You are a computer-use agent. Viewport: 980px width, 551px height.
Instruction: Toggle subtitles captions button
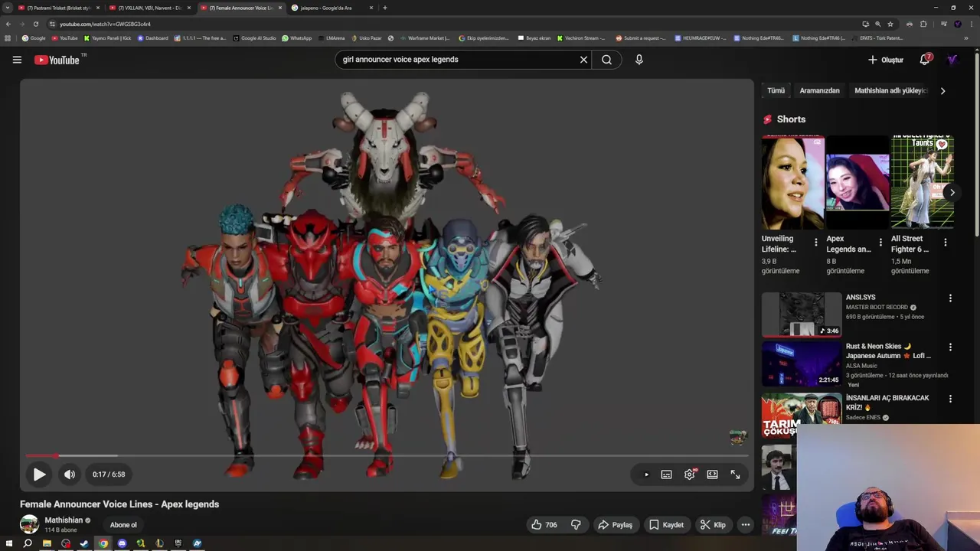[x=667, y=474]
